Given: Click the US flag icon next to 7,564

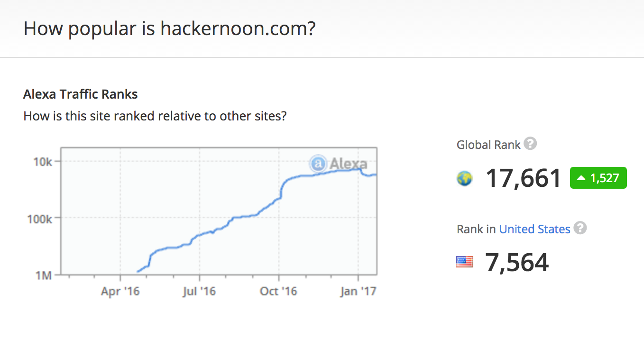Looking at the screenshot, I should click(x=465, y=262).
